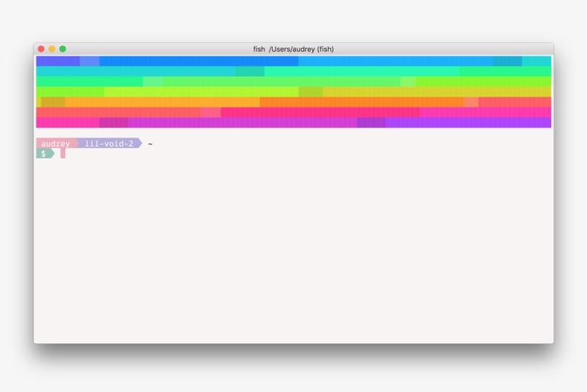This screenshot has width=587, height=392.
Task: Click the empty terminal area below the prompt
Action: [293, 250]
